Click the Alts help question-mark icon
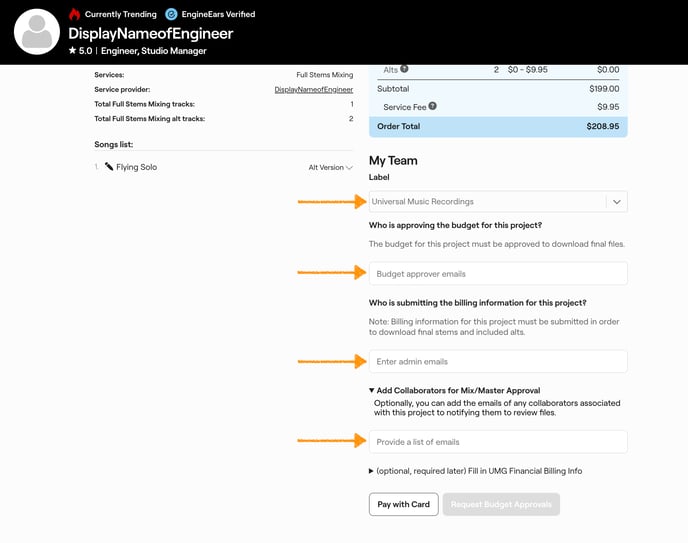The height and width of the screenshot is (543, 688). tap(404, 70)
